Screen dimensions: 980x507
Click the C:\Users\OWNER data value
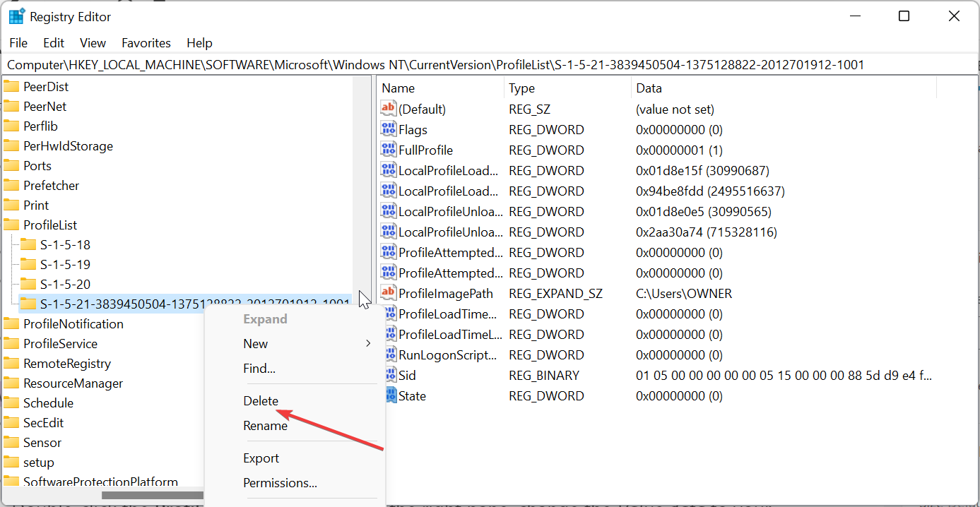684,293
